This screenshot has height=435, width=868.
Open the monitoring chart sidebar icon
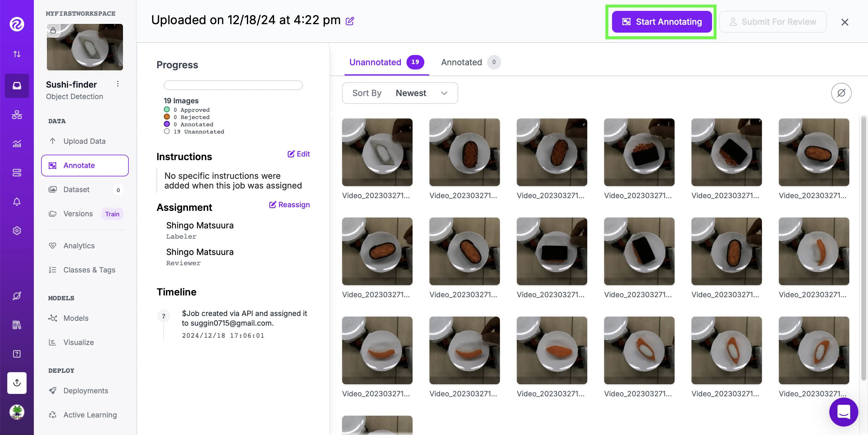point(17,144)
